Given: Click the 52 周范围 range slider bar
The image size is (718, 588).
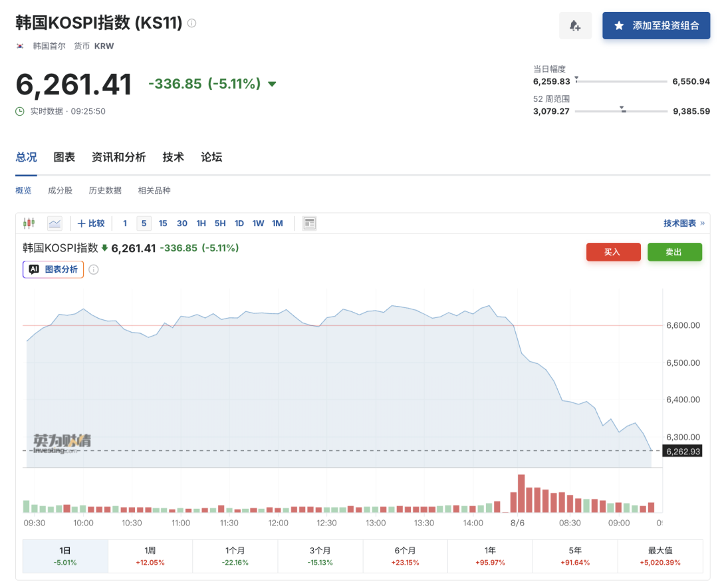Looking at the screenshot, I should (621, 111).
